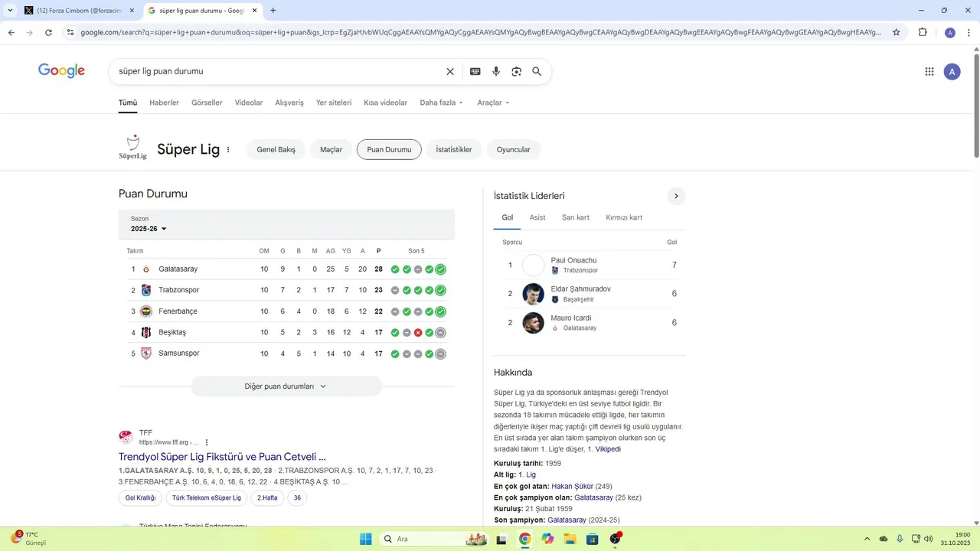Click the Türk Telekom eSüper Lig chip
Viewport: 980px width, 551px height.
pos(207,497)
